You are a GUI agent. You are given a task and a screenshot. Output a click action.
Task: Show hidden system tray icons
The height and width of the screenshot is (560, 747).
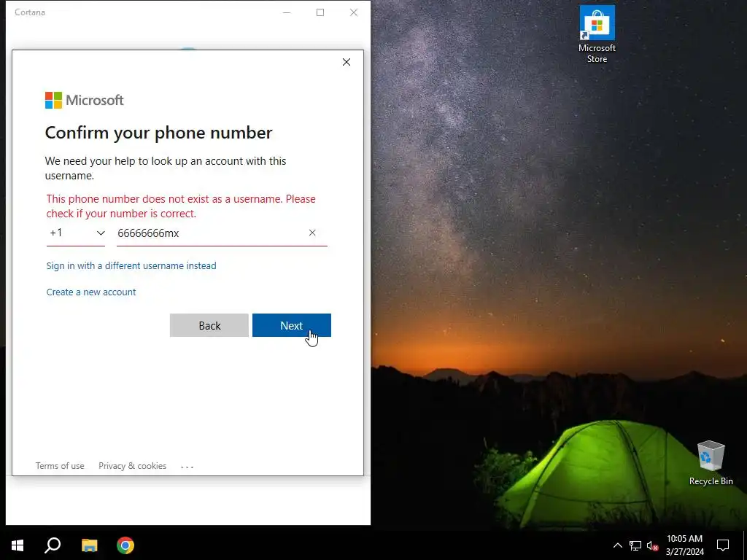click(617, 545)
